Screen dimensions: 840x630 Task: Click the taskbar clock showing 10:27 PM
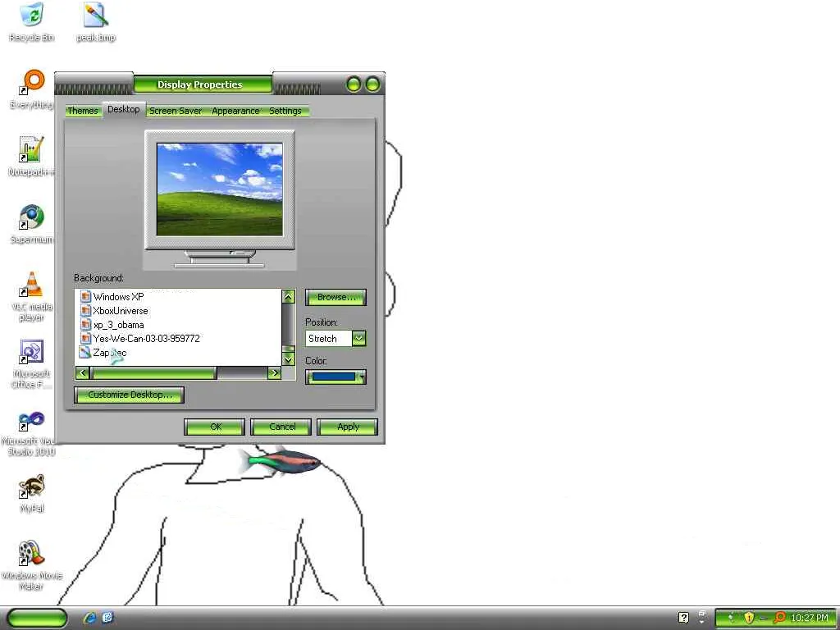coord(810,618)
